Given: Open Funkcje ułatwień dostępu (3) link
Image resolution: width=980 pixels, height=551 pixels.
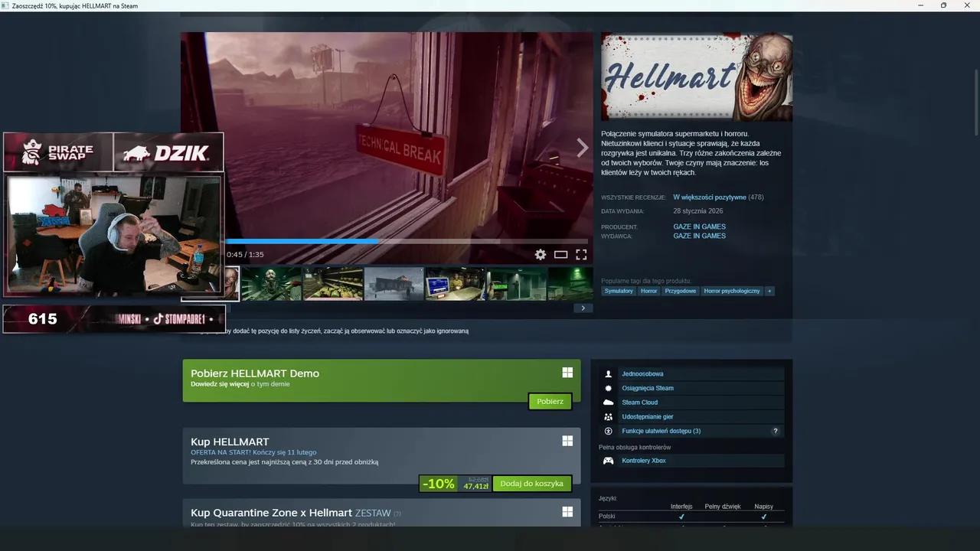Looking at the screenshot, I should click(x=661, y=431).
